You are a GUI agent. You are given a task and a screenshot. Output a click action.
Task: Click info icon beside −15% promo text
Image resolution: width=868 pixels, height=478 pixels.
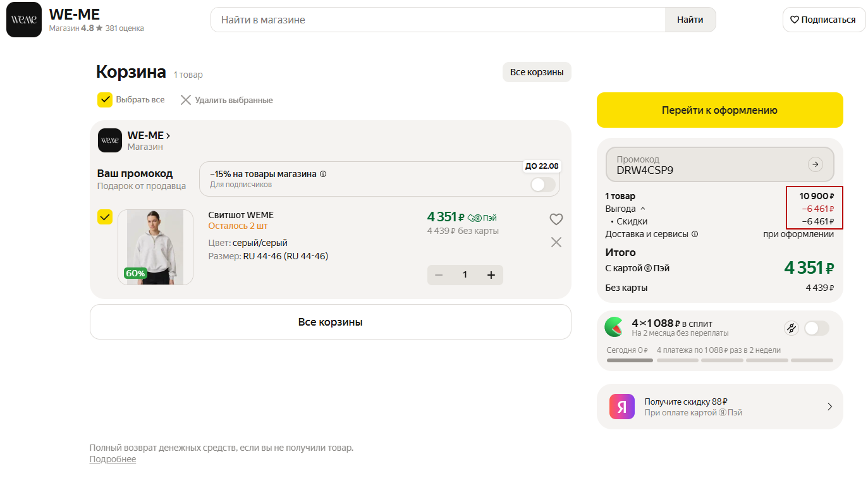[x=323, y=174]
